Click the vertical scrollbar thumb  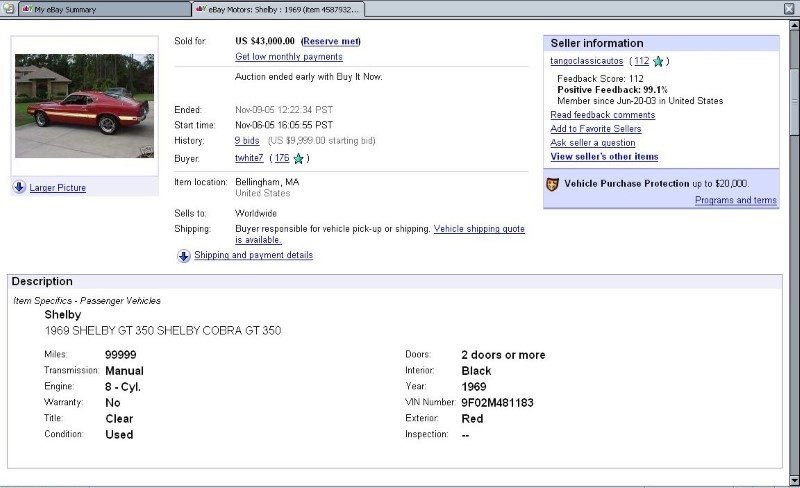click(x=794, y=102)
